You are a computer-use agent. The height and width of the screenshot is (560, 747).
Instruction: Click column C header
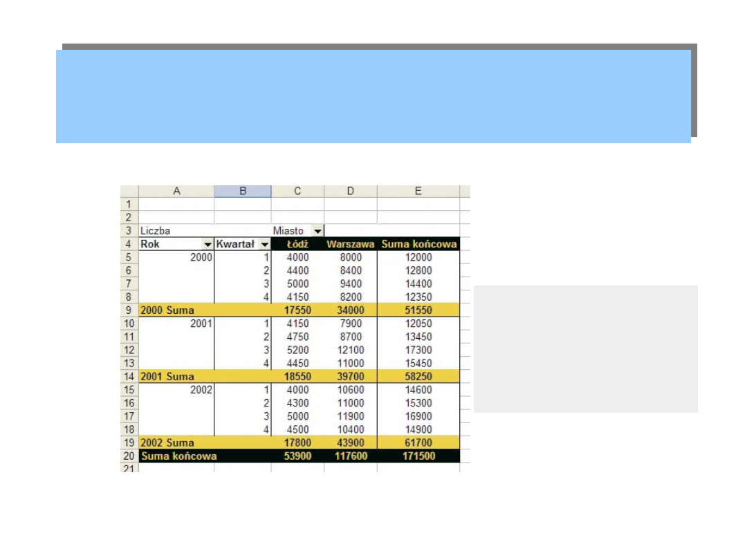click(x=297, y=192)
